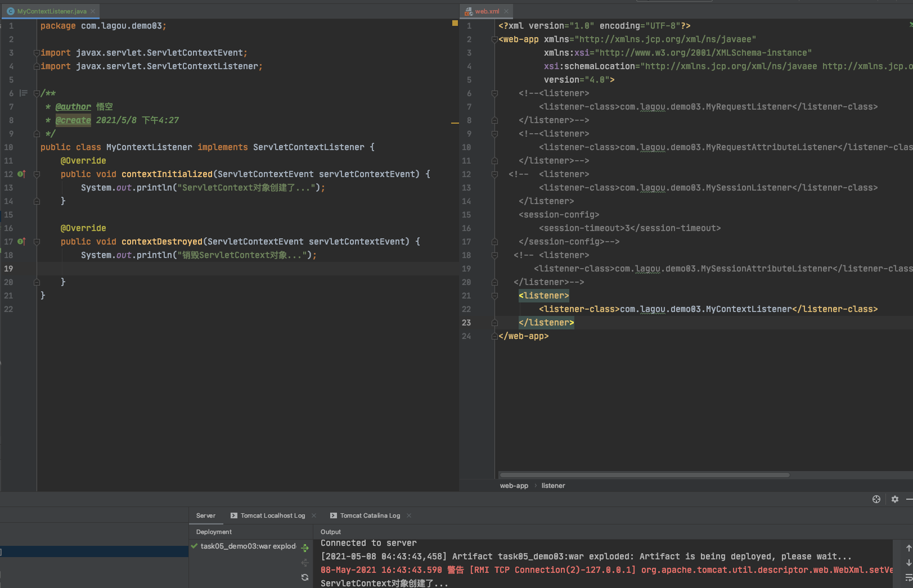
Task: Click the listener breadcrumb
Action: 553,486
